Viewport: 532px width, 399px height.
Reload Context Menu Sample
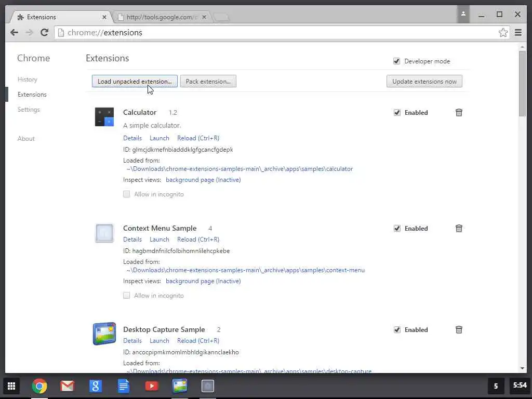pyautogui.click(x=198, y=239)
